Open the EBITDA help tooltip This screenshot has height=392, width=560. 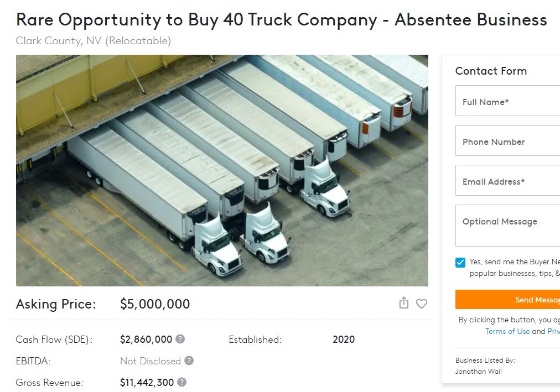pos(188,360)
